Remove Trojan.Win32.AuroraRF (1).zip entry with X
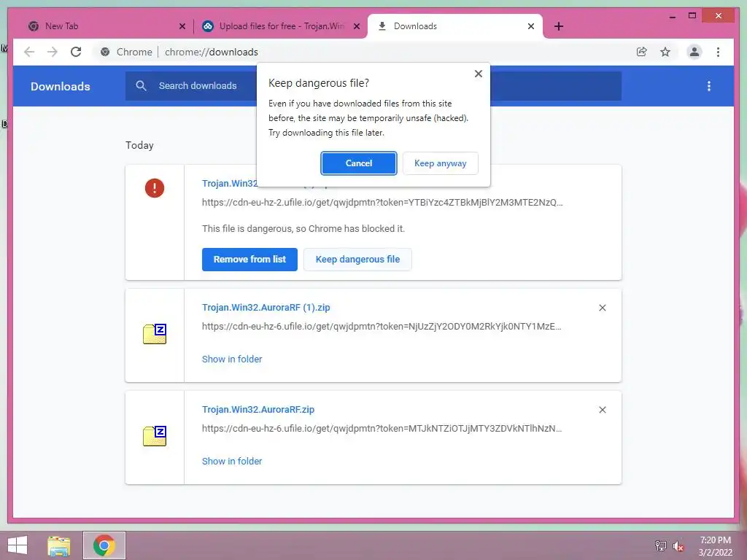747x560 pixels. (x=602, y=308)
